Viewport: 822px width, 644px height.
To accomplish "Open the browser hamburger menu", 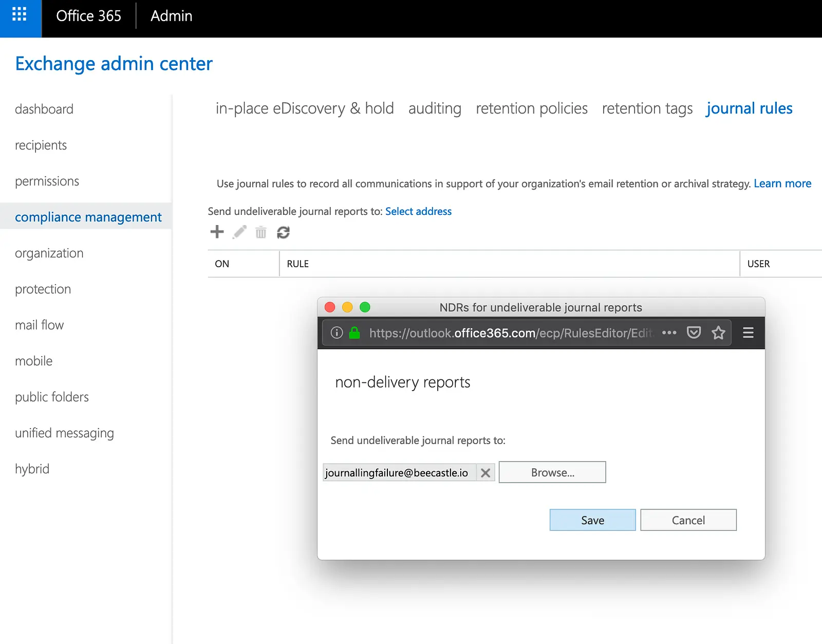I will click(x=748, y=333).
